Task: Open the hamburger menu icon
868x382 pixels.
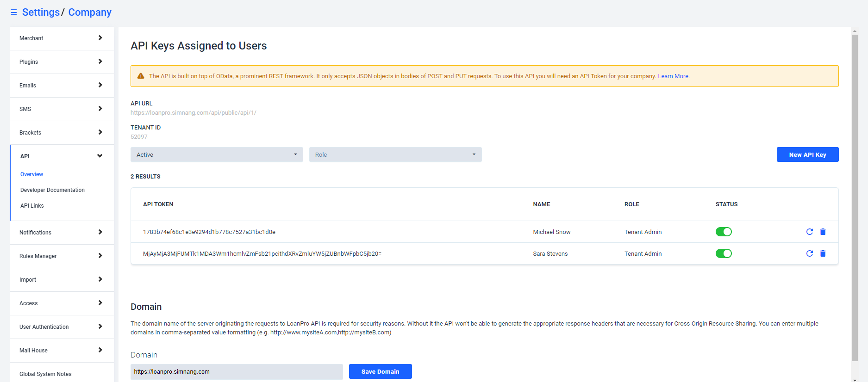Action: click(14, 12)
